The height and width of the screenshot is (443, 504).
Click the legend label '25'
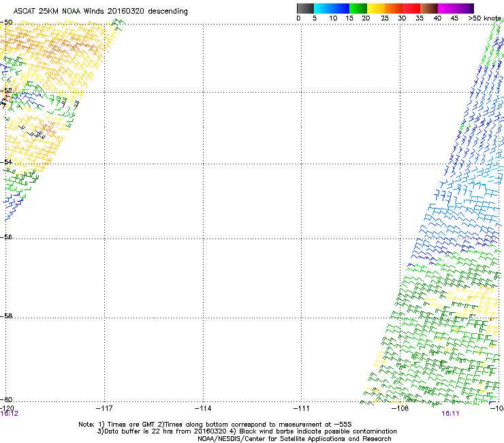[385, 18]
